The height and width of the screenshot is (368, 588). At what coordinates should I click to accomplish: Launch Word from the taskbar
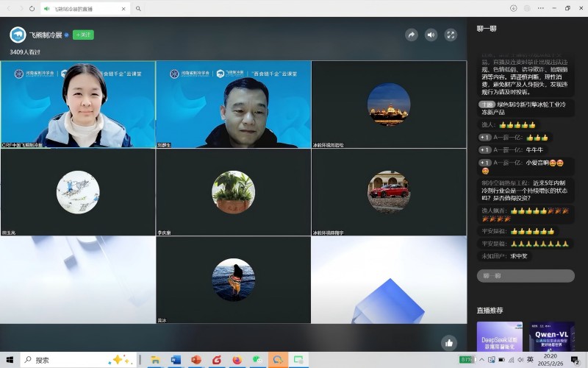click(x=176, y=360)
